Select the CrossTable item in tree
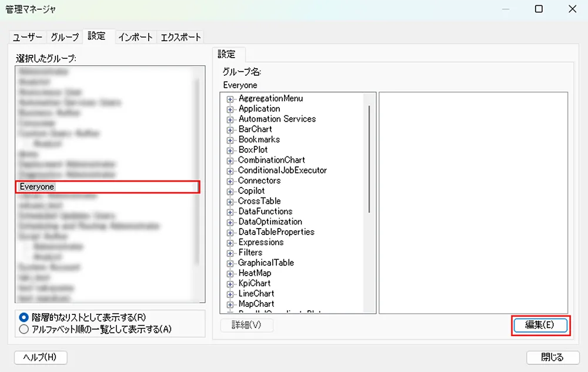The image size is (588, 372). (x=259, y=201)
